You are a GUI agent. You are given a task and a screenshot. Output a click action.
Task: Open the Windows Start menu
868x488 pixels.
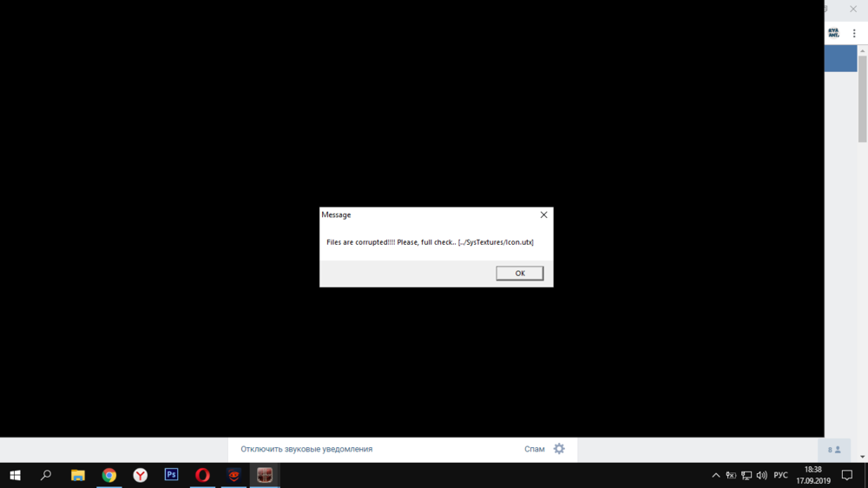[15, 475]
